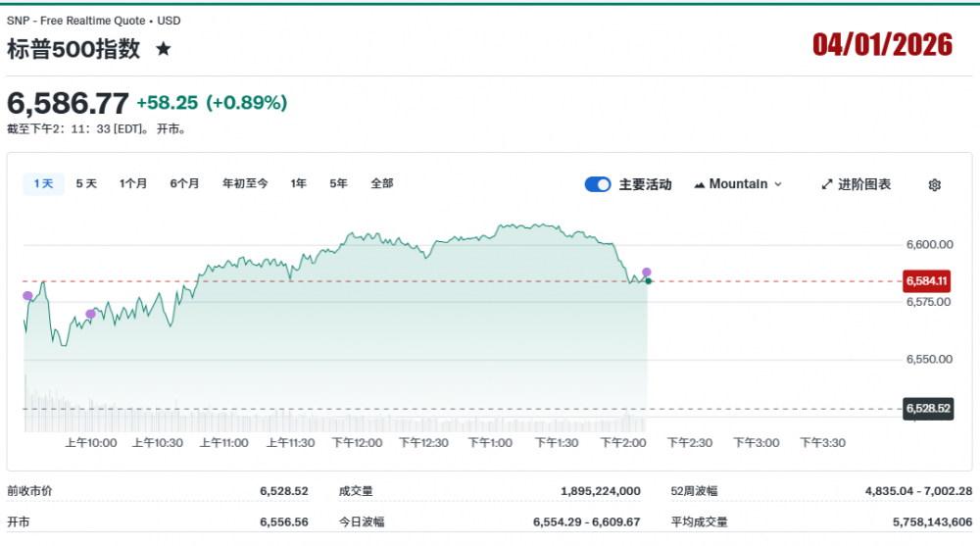Show 全部 historical data range
The image size is (980, 546).
click(382, 183)
